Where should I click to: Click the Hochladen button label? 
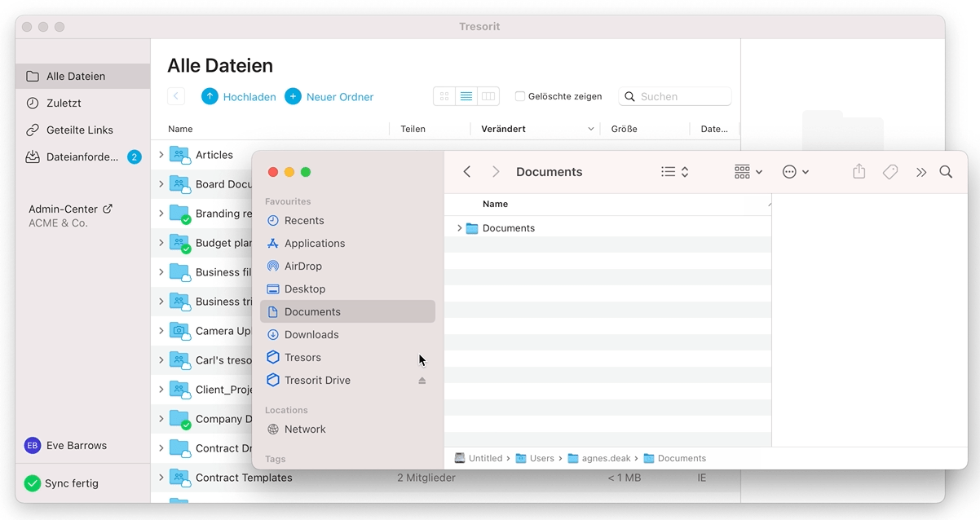249,96
